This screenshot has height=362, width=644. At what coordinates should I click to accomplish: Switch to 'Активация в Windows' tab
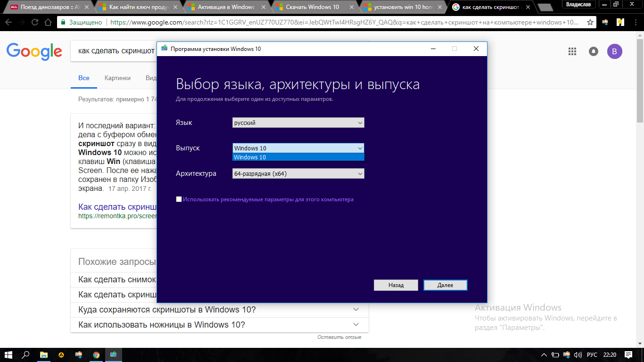[225, 7]
